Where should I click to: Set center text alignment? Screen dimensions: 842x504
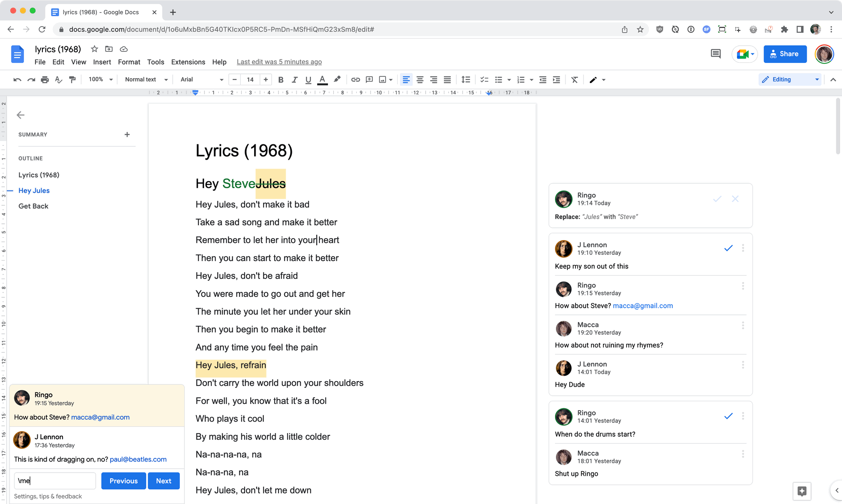tap(420, 80)
